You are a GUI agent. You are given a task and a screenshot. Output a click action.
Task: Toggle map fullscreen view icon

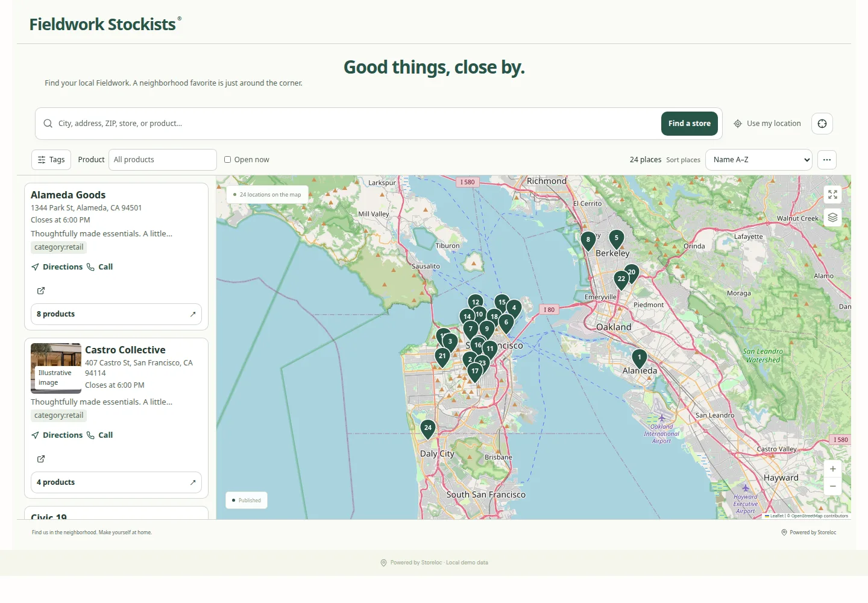pyautogui.click(x=832, y=194)
